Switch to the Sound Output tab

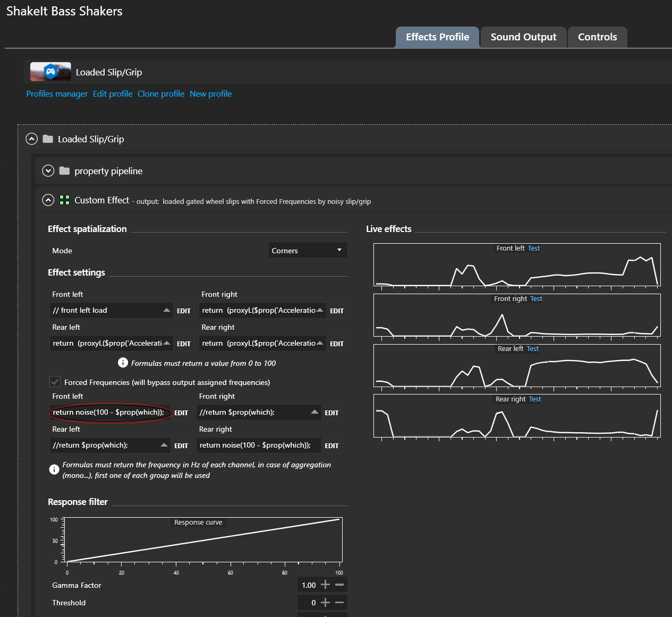[x=523, y=37]
